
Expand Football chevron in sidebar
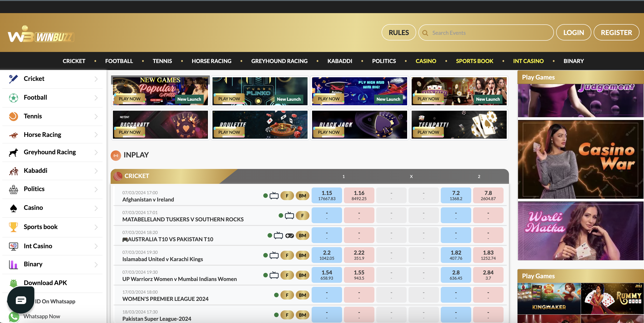96,98
